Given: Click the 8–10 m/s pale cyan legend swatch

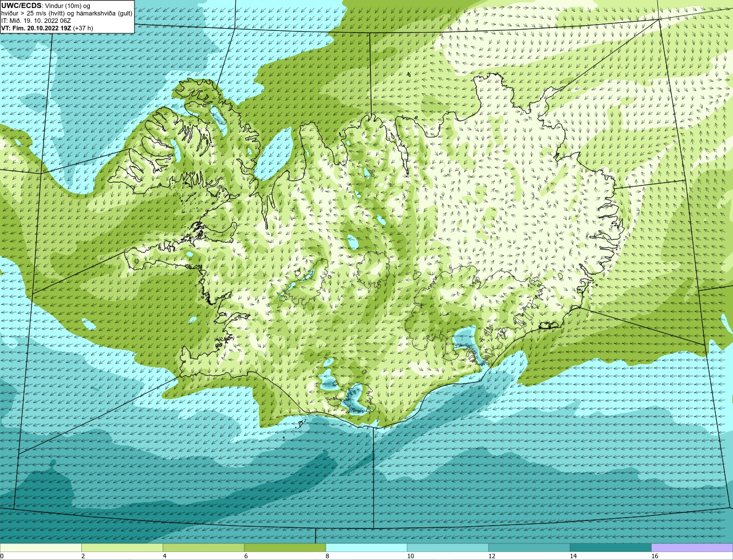Looking at the screenshot, I should [x=366, y=547].
